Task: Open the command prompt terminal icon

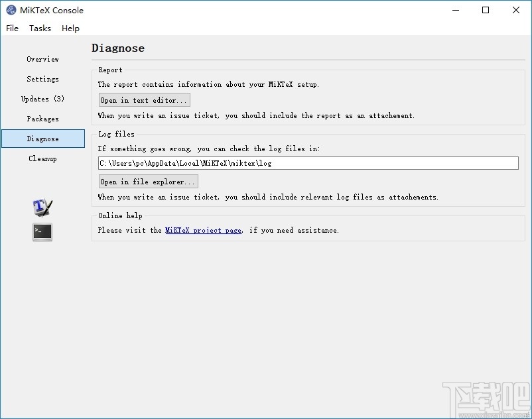Action: [42, 232]
